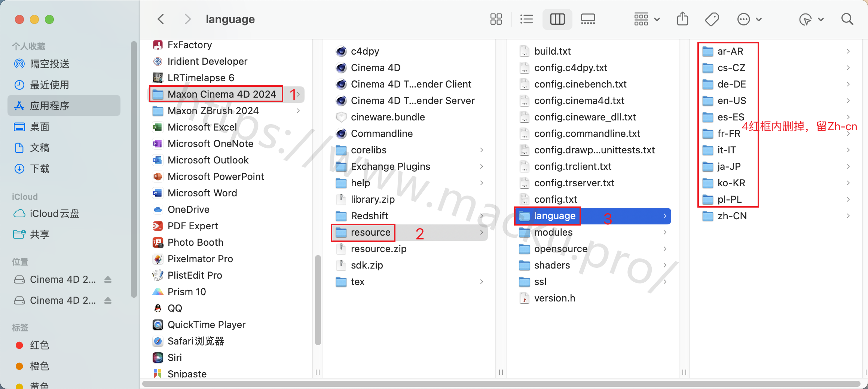Select LRTimelapse 6 app
The image size is (868, 389).
coord(227,78)
